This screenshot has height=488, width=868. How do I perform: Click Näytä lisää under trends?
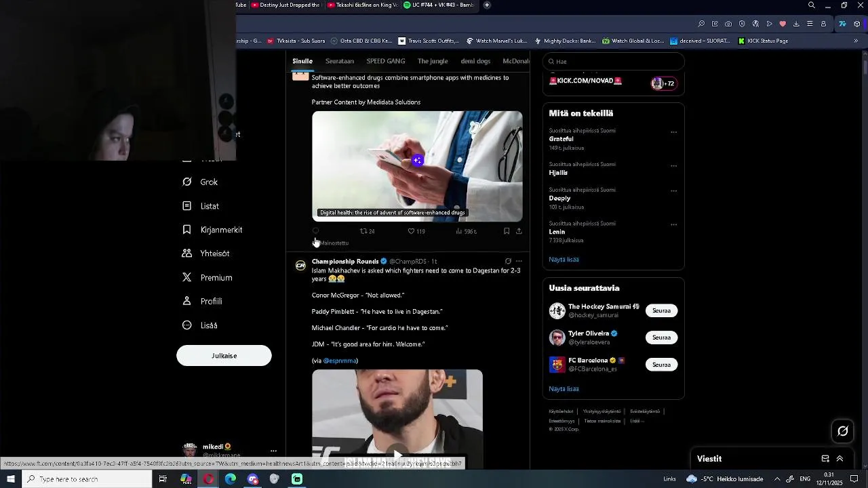564,260
